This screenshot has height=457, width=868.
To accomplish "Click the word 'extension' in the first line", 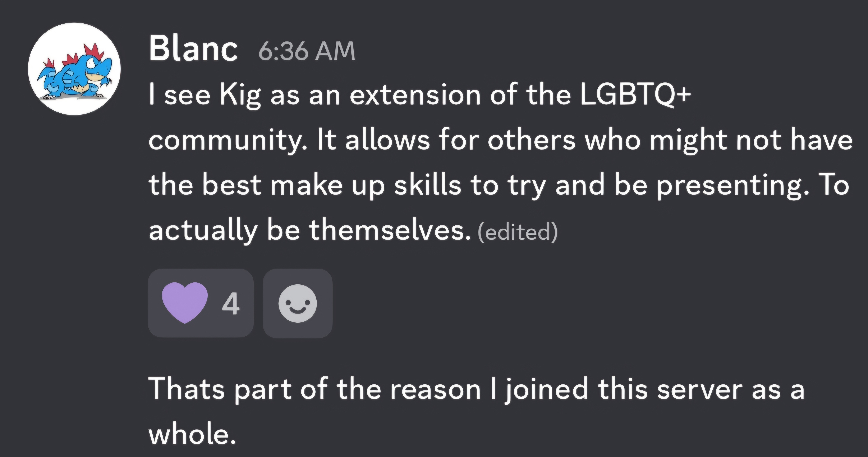I will 415,95.
